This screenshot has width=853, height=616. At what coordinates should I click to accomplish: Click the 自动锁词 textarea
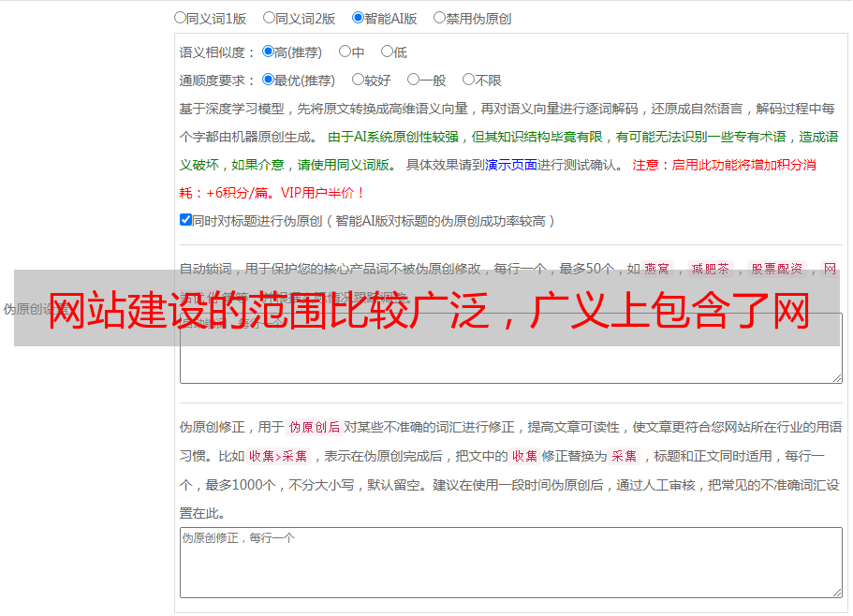511,348
